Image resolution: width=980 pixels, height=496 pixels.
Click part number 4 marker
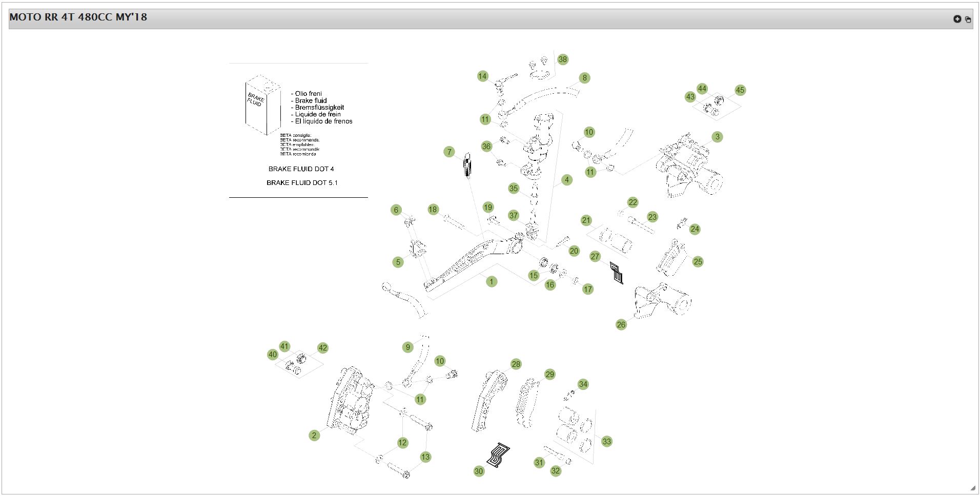click(566, 180)
